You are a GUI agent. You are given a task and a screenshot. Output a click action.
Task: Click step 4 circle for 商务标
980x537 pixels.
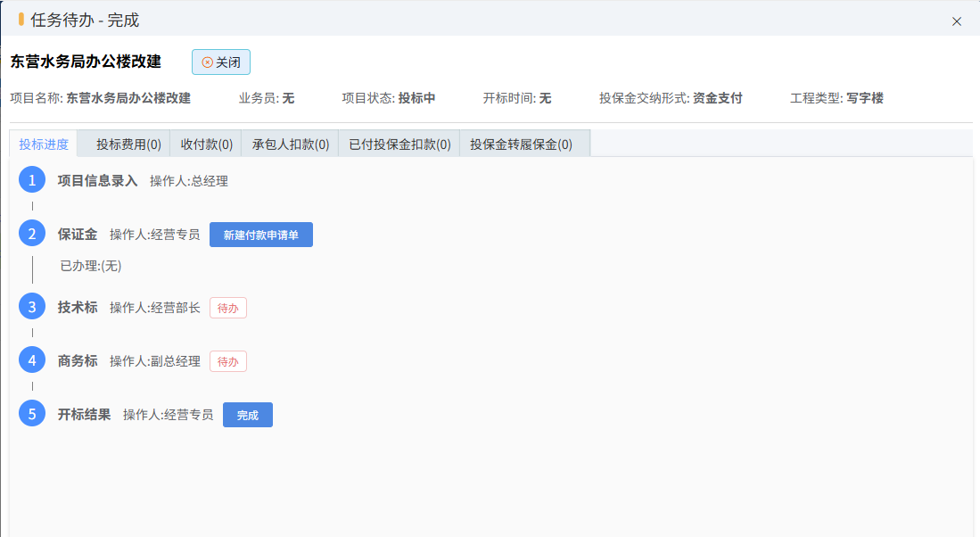32,360
